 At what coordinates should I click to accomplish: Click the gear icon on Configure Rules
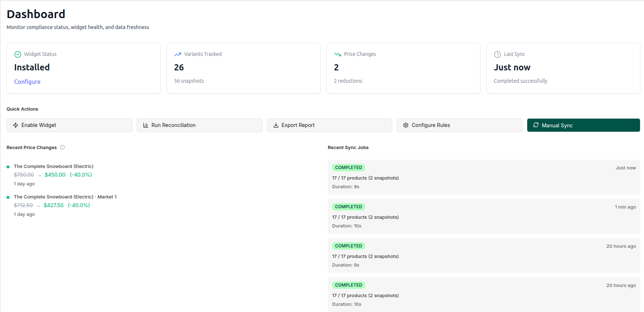[x=406, y=125]
